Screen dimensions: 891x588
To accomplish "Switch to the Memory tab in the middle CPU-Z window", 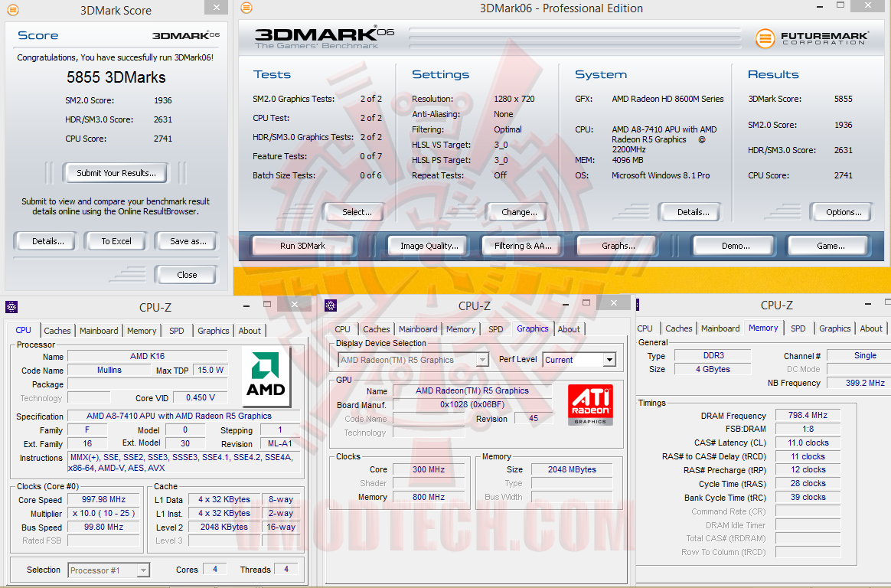I will pos(461,329).
